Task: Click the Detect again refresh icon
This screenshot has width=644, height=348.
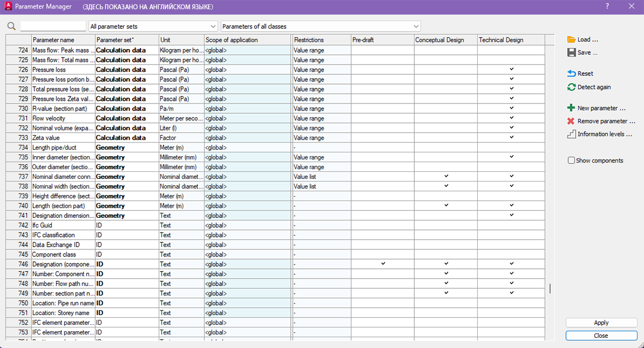Action: coord(571,87)
